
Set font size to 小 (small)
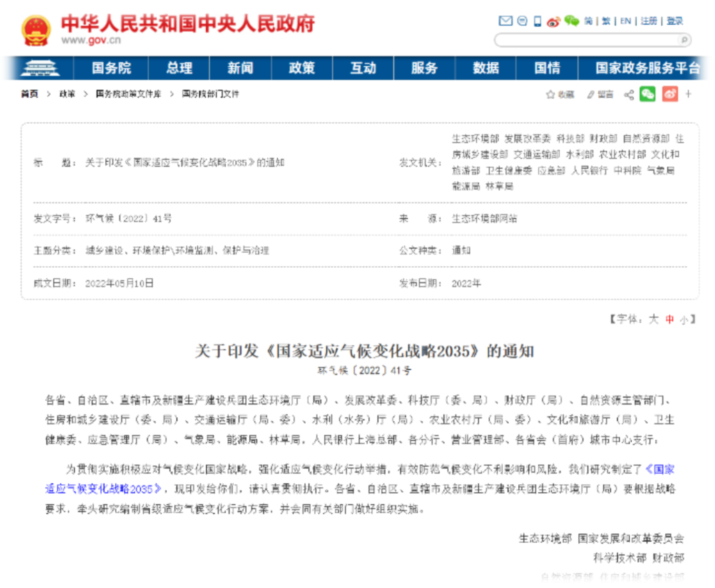pos(684,320)
